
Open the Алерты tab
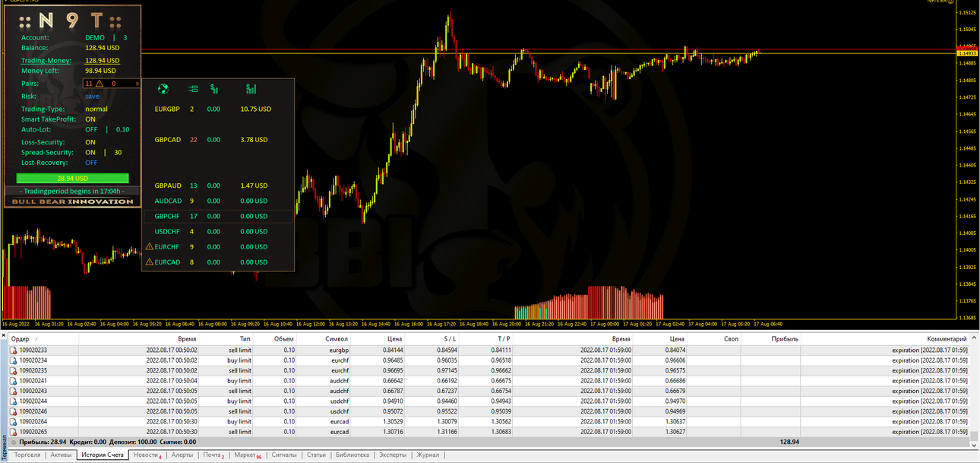pos(182,455)
